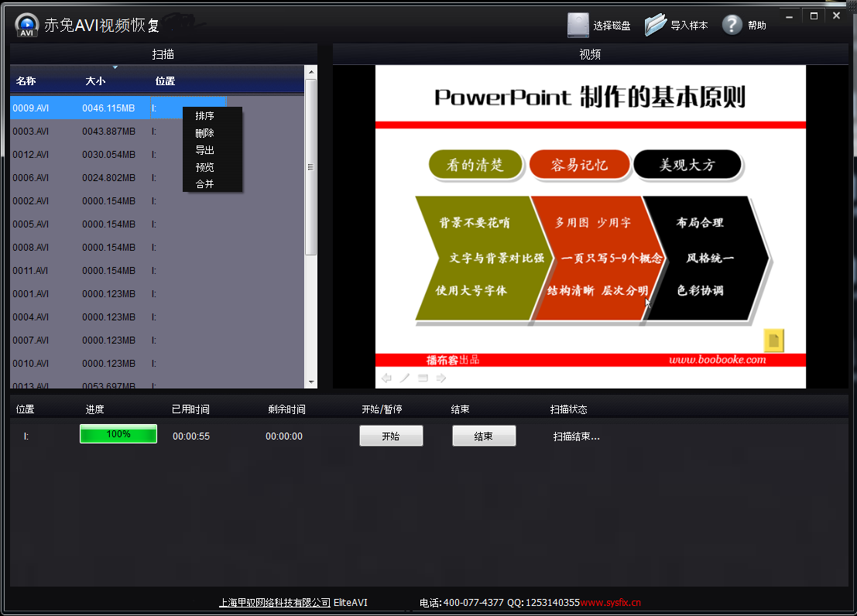This screenshot has width=857, height=616.
Task: Click the slide menu icon in video preview
Action: point(423,378)
